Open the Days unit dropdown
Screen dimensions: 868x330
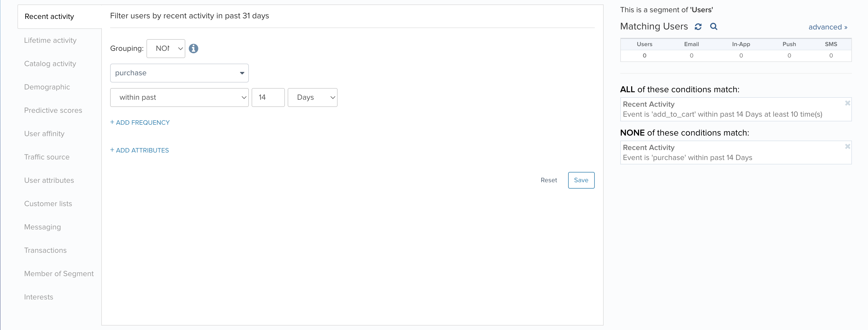click(312, 97)
